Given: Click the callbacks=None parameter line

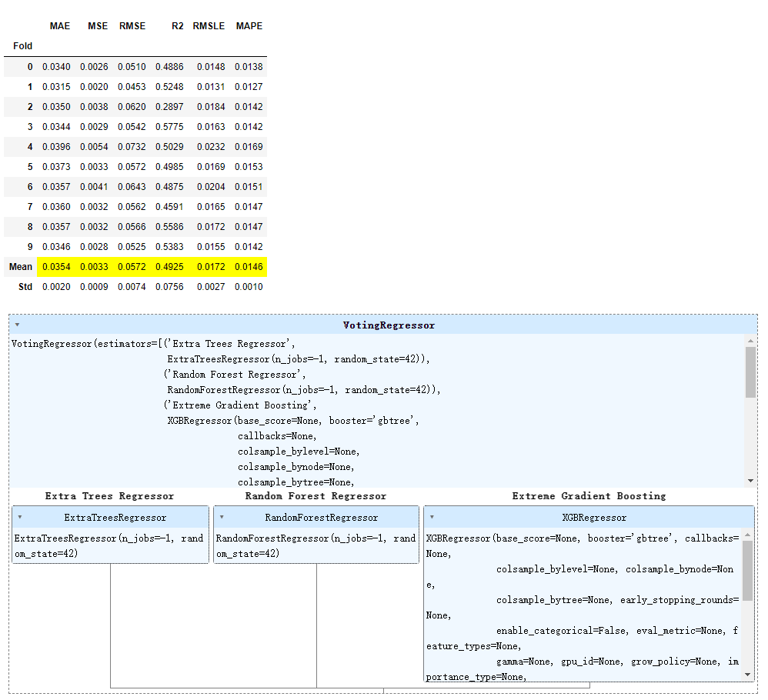Looking at the screenshot, I should coord(277,436).
